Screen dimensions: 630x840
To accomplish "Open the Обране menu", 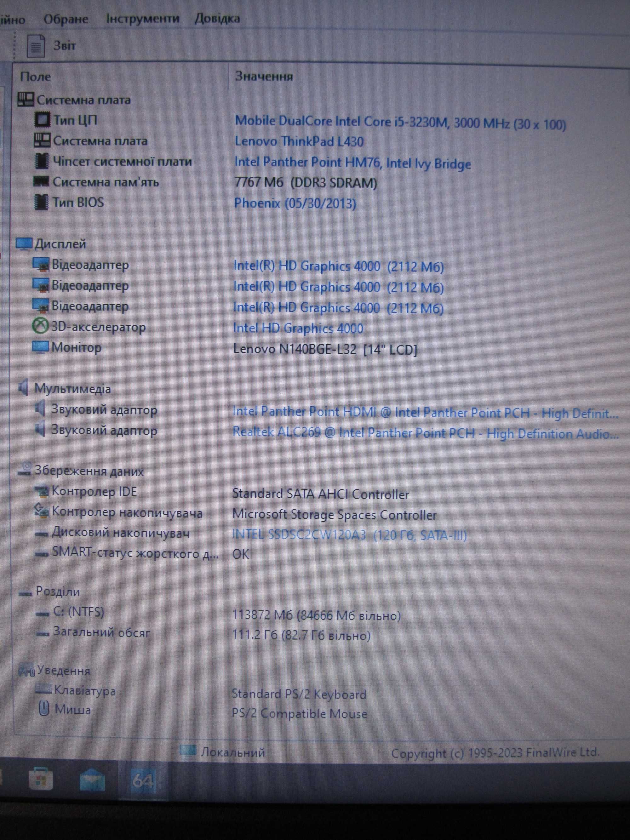I will [x=66, y=19].
